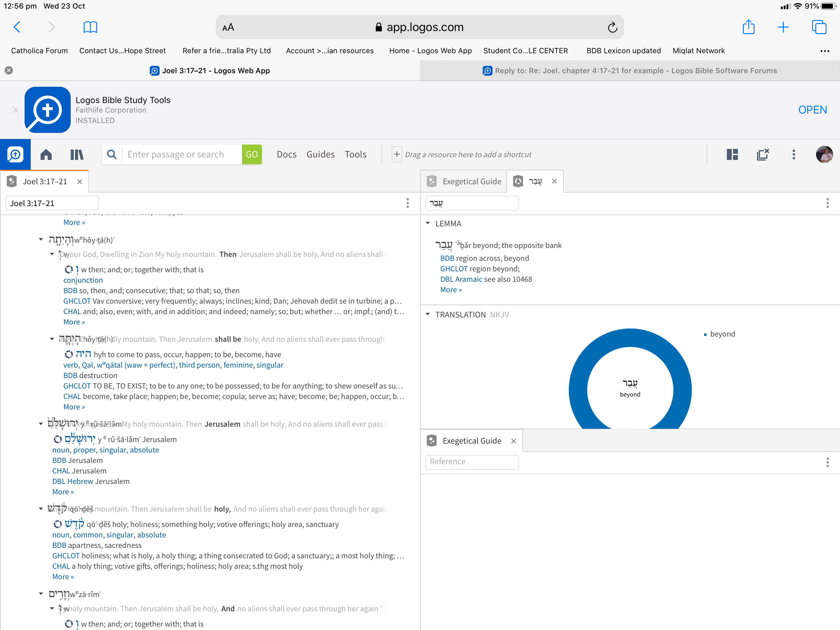Click the green GO button
Screen dimensions: 840x630
tap(252, 154)
